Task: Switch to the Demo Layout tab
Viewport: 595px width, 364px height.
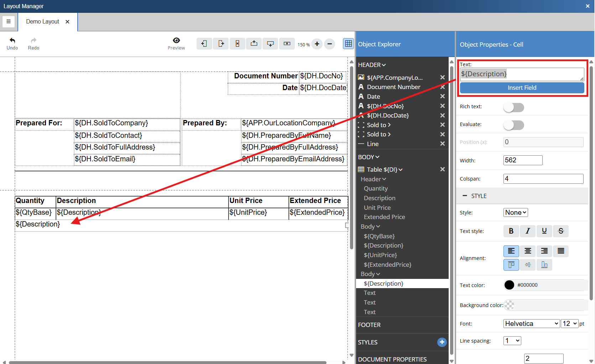Action: pyautogui.click(x=43, y=22)
